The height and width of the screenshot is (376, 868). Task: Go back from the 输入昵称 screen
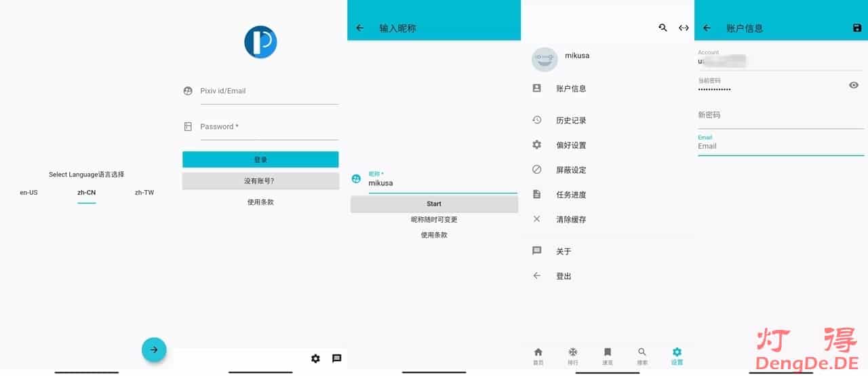coord(360,28)
